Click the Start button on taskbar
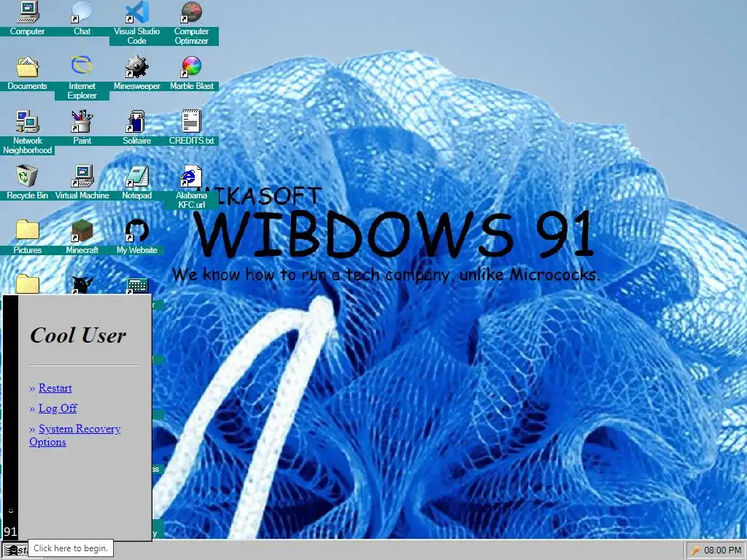747x560 pixels. [15, 550]
